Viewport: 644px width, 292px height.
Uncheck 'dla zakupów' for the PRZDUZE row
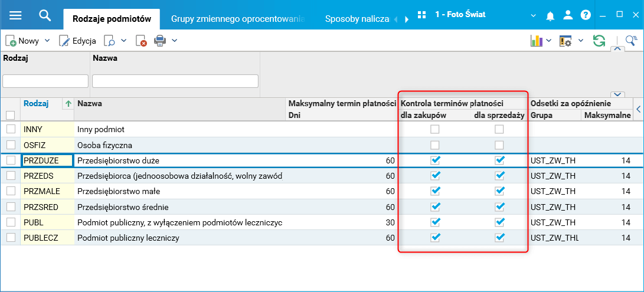[435, 160]
